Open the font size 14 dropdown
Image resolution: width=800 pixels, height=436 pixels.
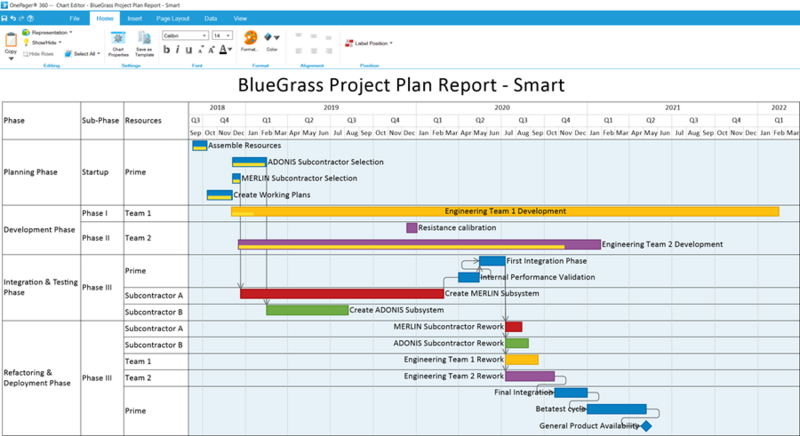click(222, 36)
